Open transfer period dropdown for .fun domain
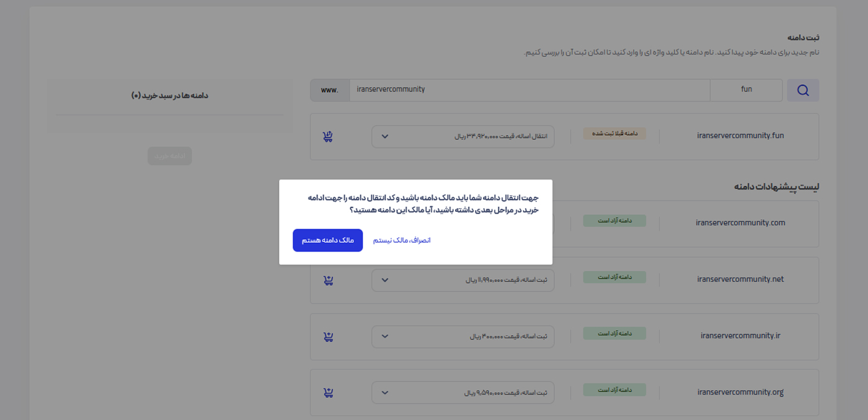Image resolution: width=868 pixels, height=420 pixels. [x=463, y=136]
